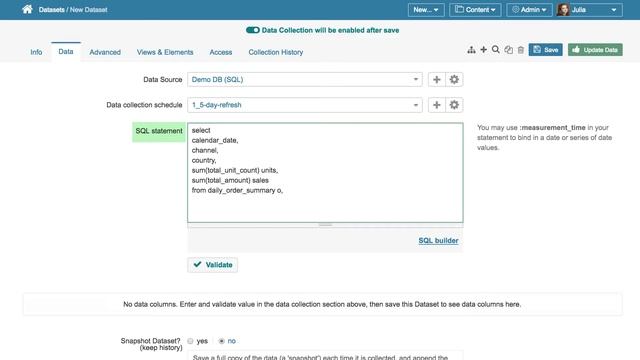This screenshot has height=360, width=640.
Task: Click the 'calendar_date,' line in SQL
Action: coord(215,140)
